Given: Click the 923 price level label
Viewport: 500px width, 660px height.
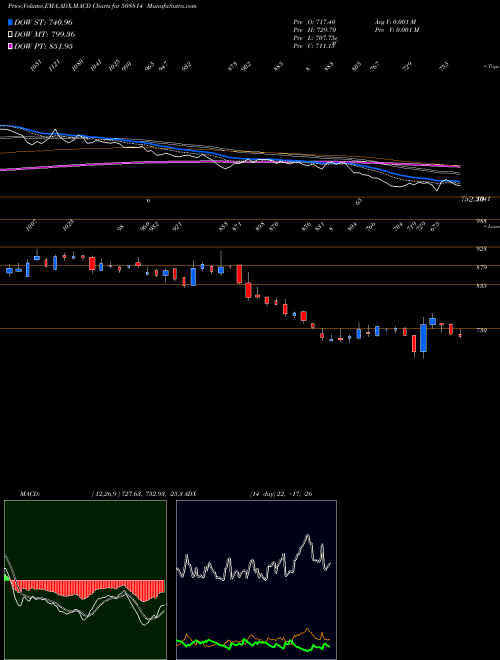Looking at the screenshot, I should (481, 249).
